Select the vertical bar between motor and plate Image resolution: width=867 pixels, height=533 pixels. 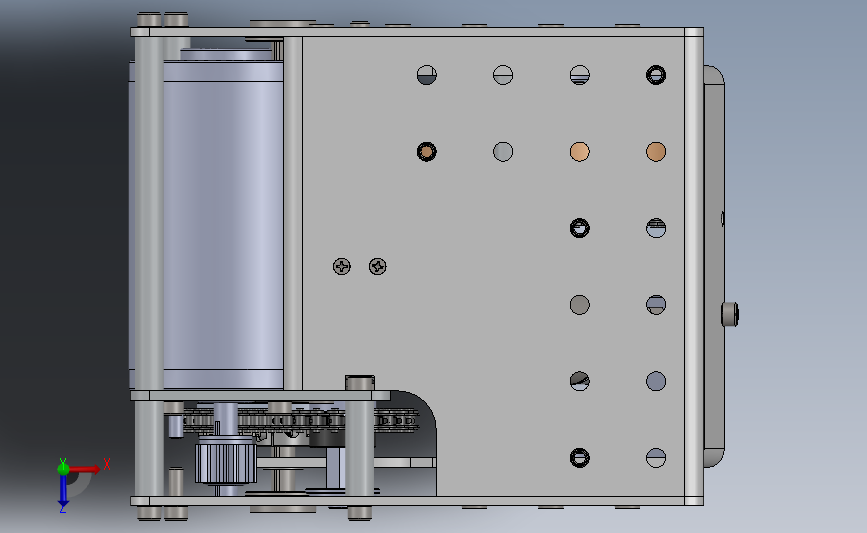point(293,213)
